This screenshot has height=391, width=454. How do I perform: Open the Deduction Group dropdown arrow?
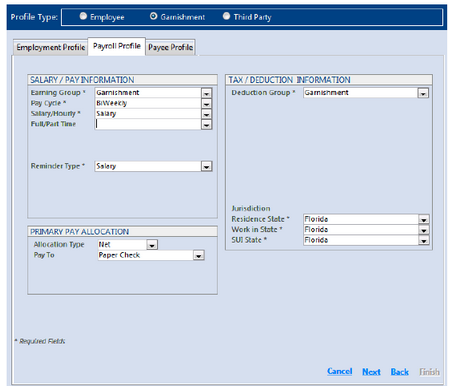[x=423, y=93]
